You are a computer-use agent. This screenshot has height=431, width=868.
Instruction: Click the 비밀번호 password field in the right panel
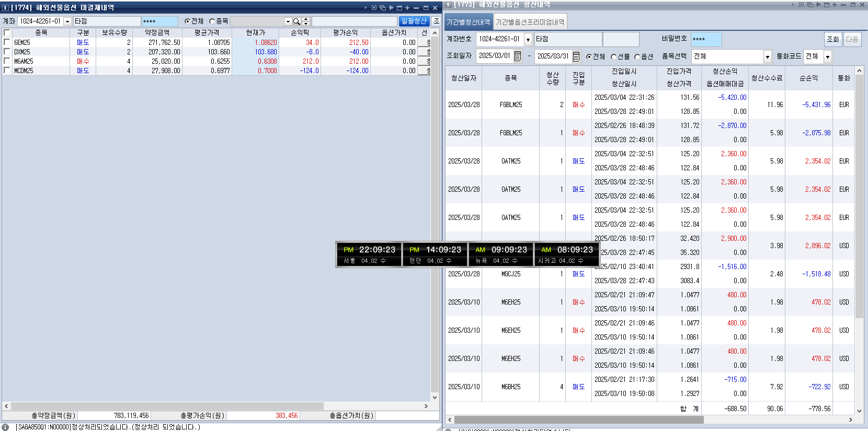coord(706,39)
